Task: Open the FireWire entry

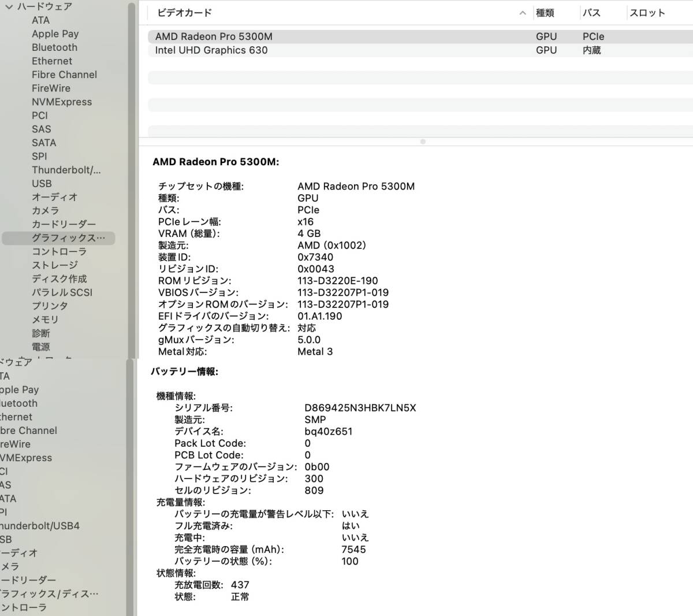Action: [51, 88]
